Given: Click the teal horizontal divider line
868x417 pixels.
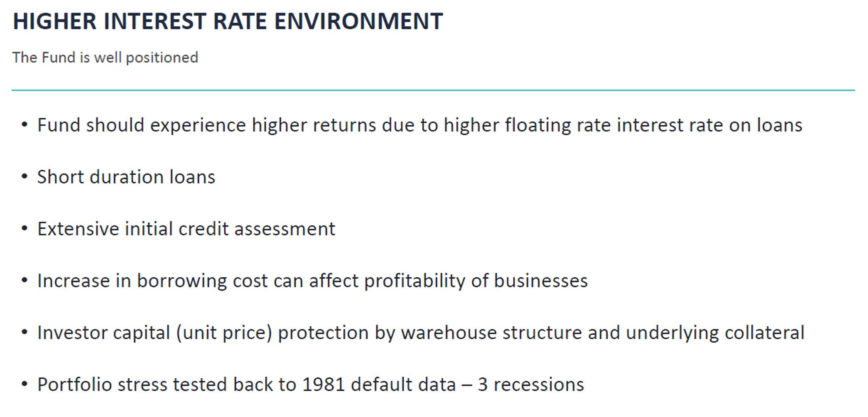Looking at the screenshot, I should click(433, 90).
